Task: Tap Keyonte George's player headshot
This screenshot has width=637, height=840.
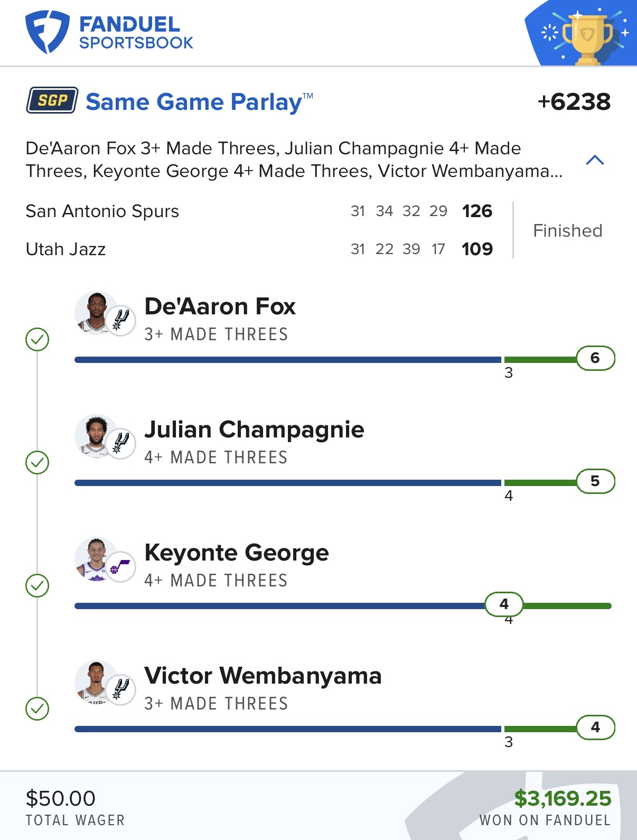Action: tap(96, 558)
